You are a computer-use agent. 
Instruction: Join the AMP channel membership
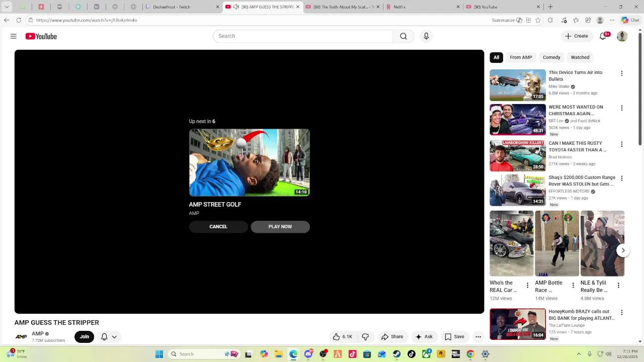coord(84,337)
